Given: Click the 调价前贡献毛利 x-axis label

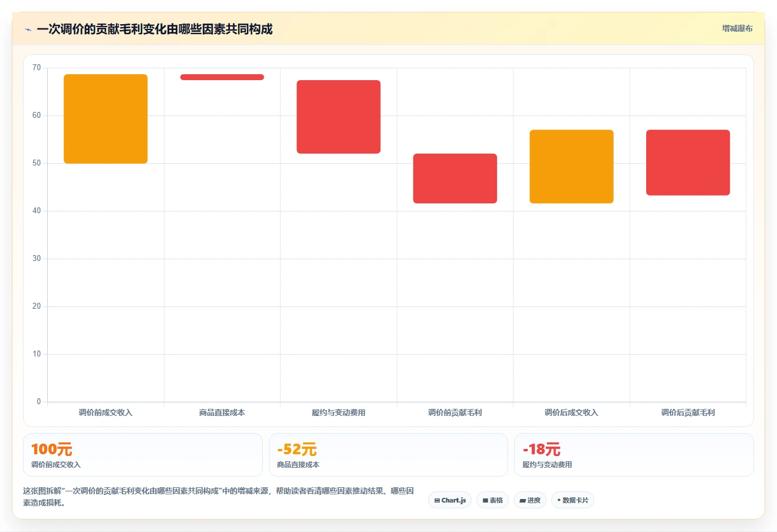Looking at the screenshot, I should 455,412.
